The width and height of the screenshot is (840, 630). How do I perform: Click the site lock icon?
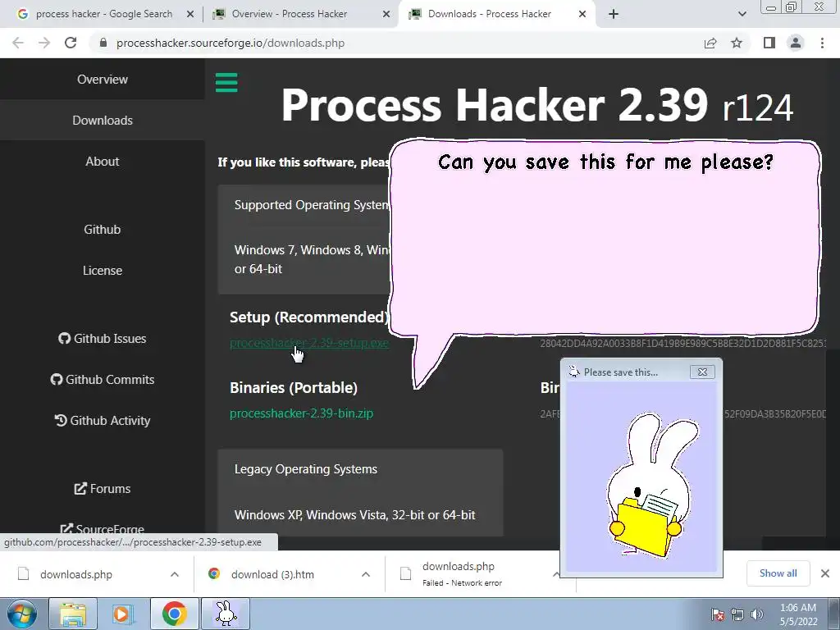click(x=103, y=43)
